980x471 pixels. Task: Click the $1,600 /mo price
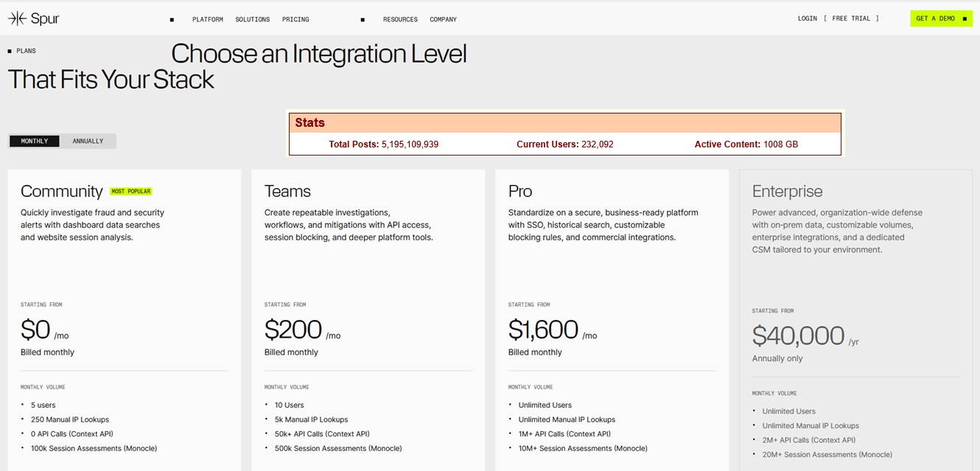[553, 329]
